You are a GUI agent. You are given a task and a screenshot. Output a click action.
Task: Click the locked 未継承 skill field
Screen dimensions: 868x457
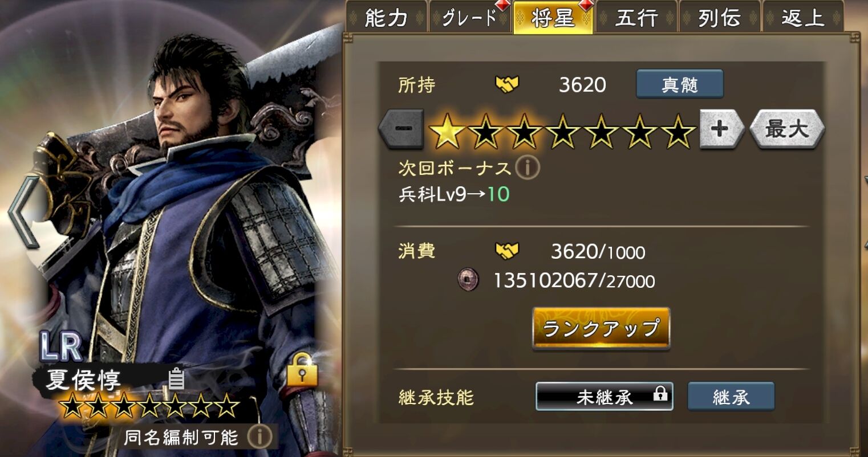tap(605, 397)
